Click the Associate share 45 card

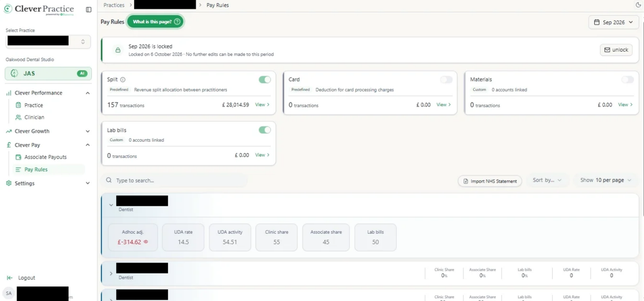(326, 237)
